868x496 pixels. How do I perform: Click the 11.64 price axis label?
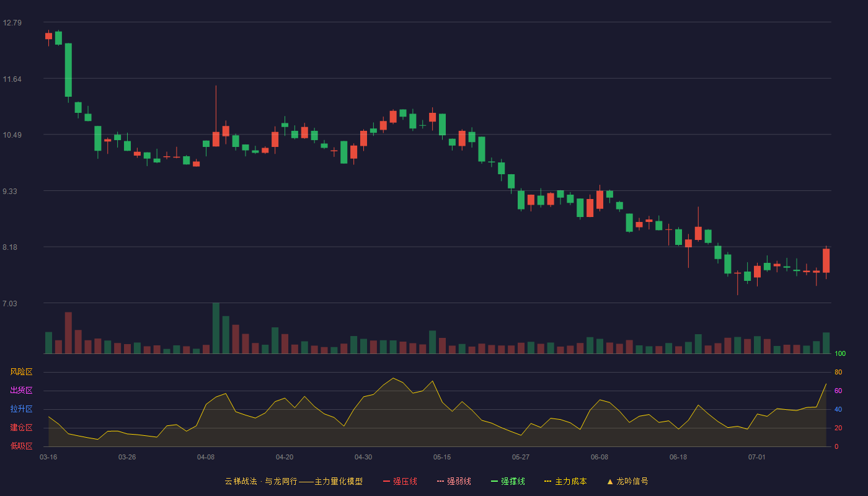(x=12, y=79)
